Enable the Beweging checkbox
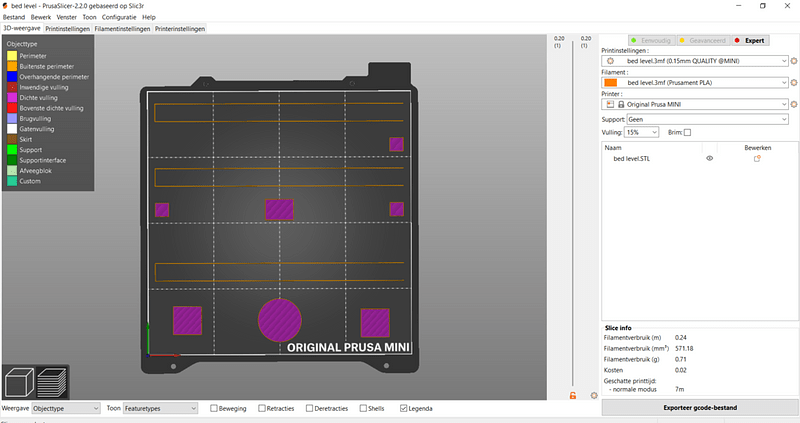 [214, 408]
